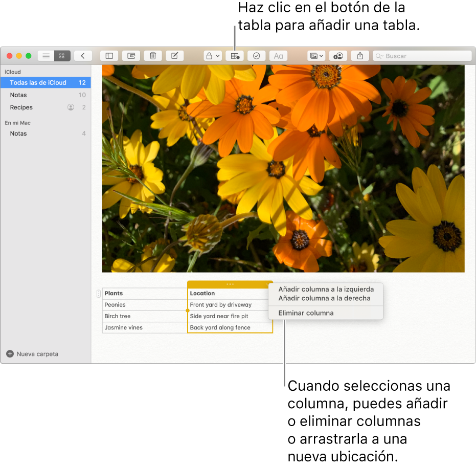This screenshot has height=468, width=476.
Task: Switch to gallery view of notes
Action: (x=62, y=56)
